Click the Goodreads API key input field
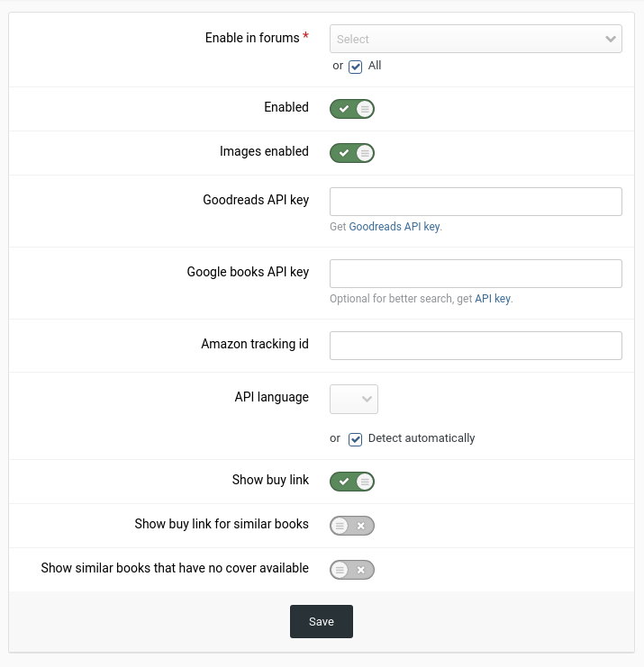 point(476,202)
